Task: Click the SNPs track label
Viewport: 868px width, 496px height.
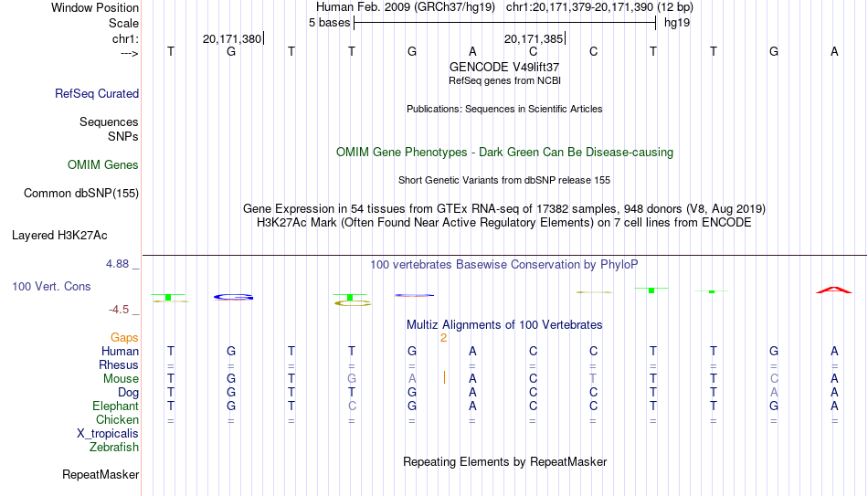Action: coord(123,136)
